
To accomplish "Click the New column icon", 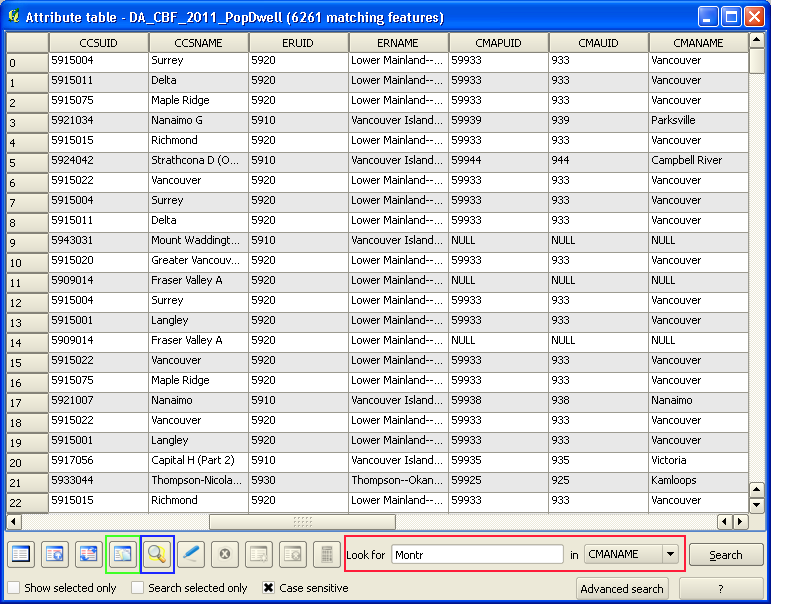I will click(x=258, y=554).
